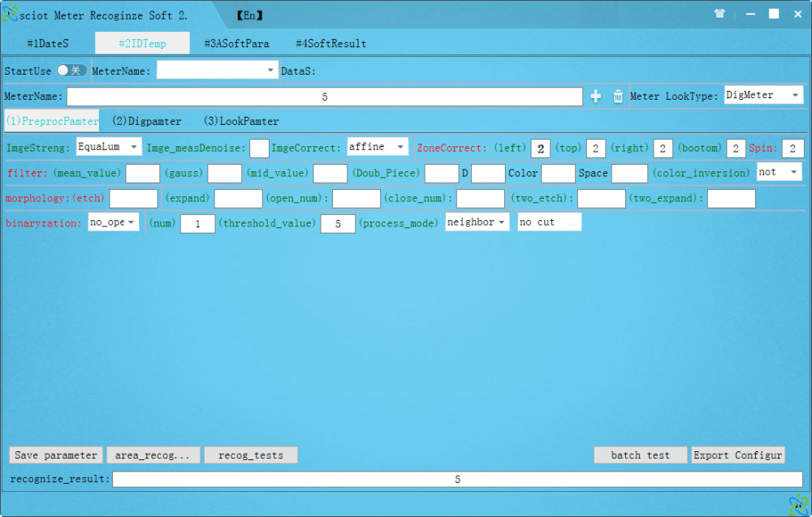Click the batch test button

[640, 455]
